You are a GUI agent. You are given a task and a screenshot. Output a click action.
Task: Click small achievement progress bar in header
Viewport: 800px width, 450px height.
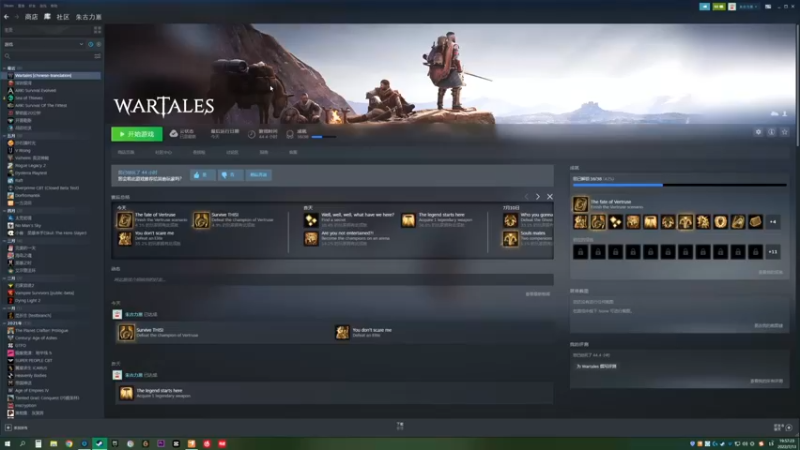[323, 137]
